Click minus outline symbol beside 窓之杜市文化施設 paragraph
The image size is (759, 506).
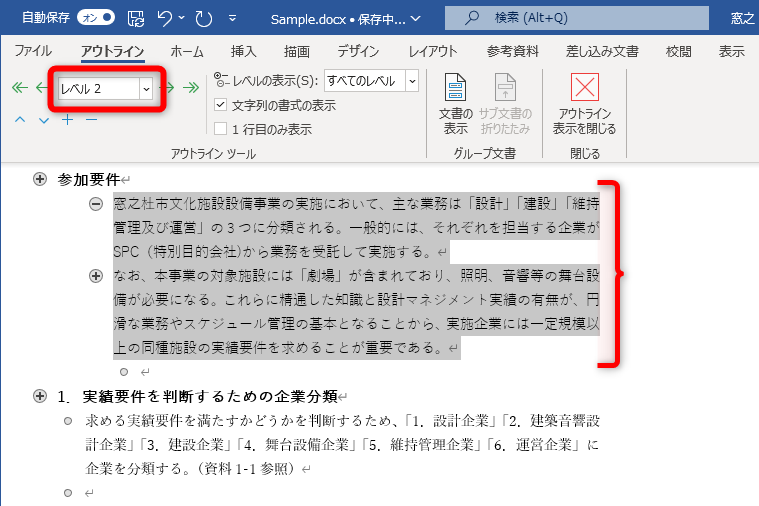click(x=96, y=204)
